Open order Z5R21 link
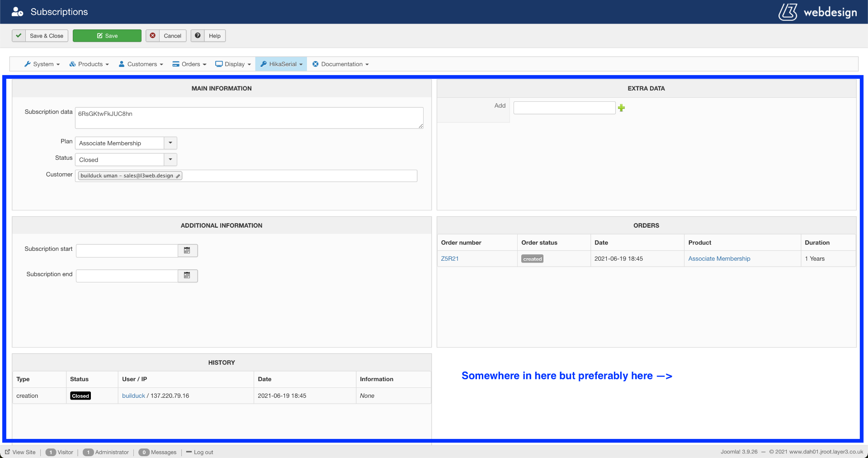 pos(450,259)
